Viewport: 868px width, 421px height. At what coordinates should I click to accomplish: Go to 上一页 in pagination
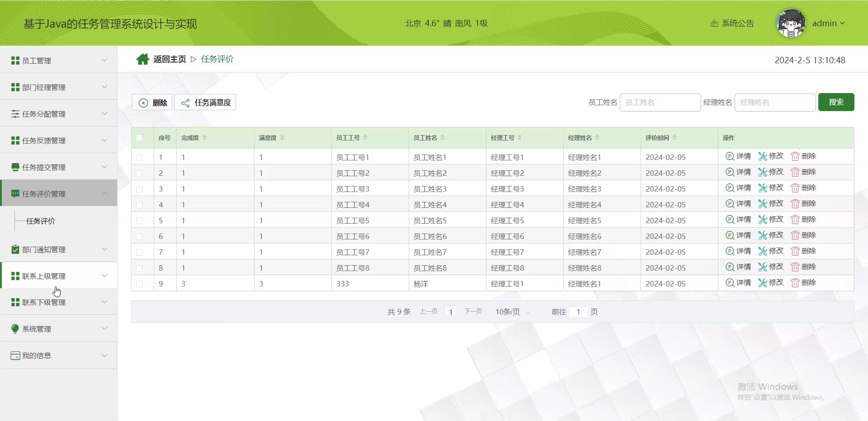pos(429,311)
